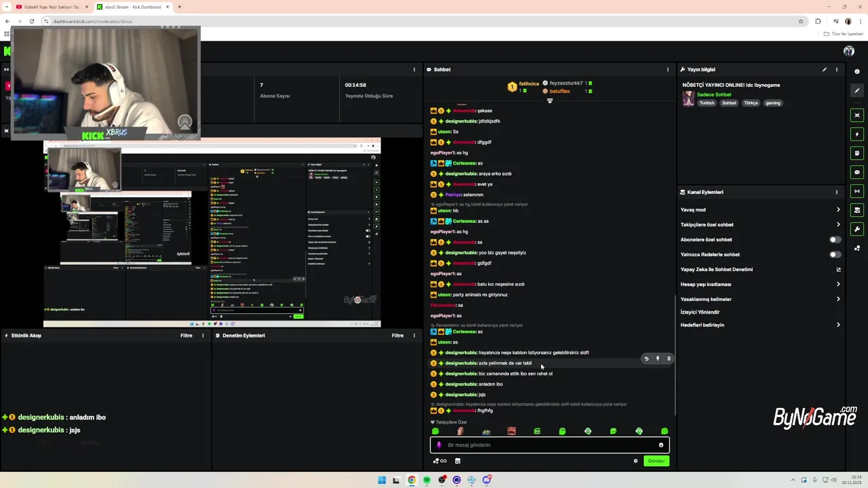Switch to the Göbekli Tepe YouTube tab
868x488 pixels.
(51, 7)
